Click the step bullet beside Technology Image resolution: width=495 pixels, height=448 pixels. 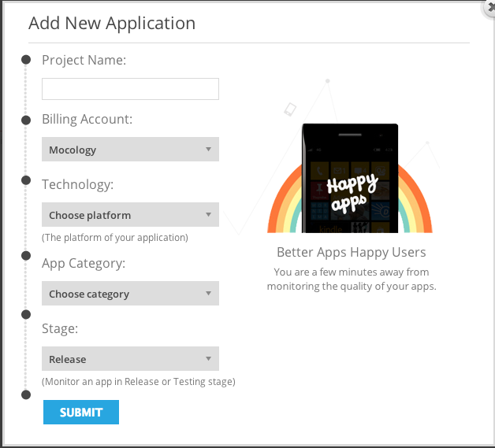[x=26, y=180]
